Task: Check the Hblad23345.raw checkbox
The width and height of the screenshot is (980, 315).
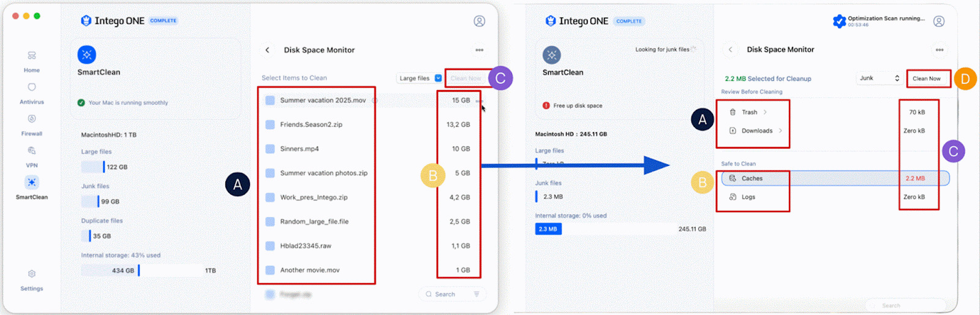Action: pyautogui.click(x=270, y=246)
